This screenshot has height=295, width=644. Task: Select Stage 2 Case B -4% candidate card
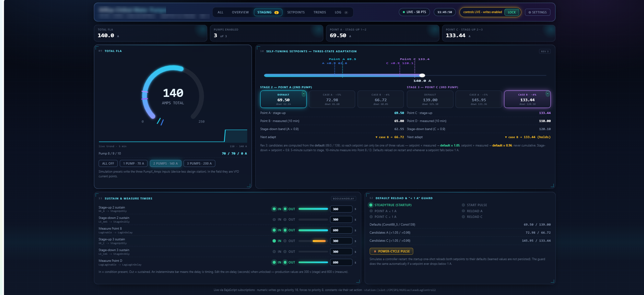click(x=381, y=99)
